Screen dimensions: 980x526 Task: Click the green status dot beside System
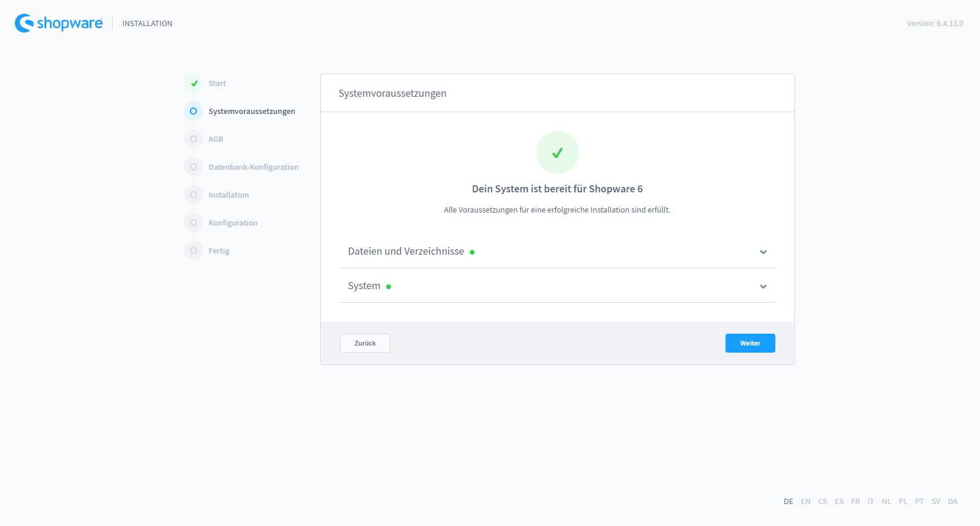click(389, 287)
